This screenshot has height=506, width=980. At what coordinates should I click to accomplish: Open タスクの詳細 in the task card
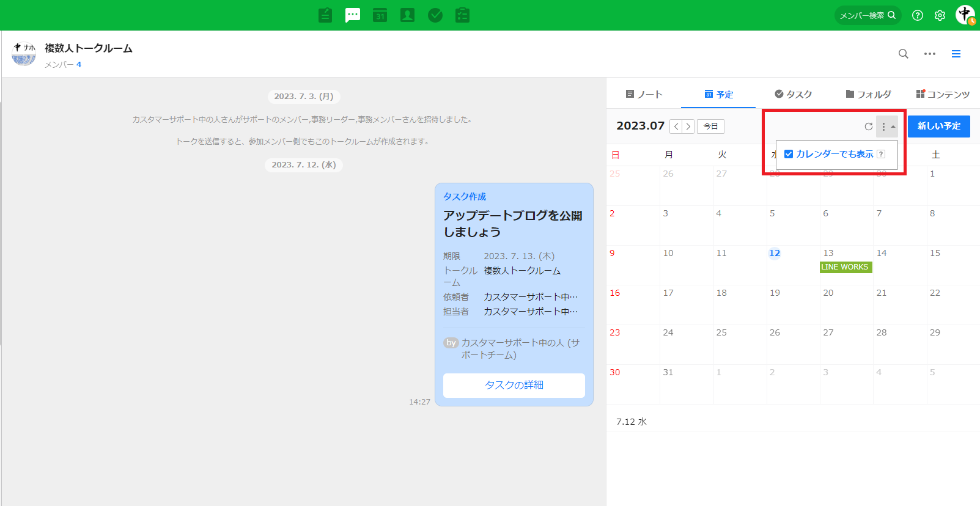514,385
